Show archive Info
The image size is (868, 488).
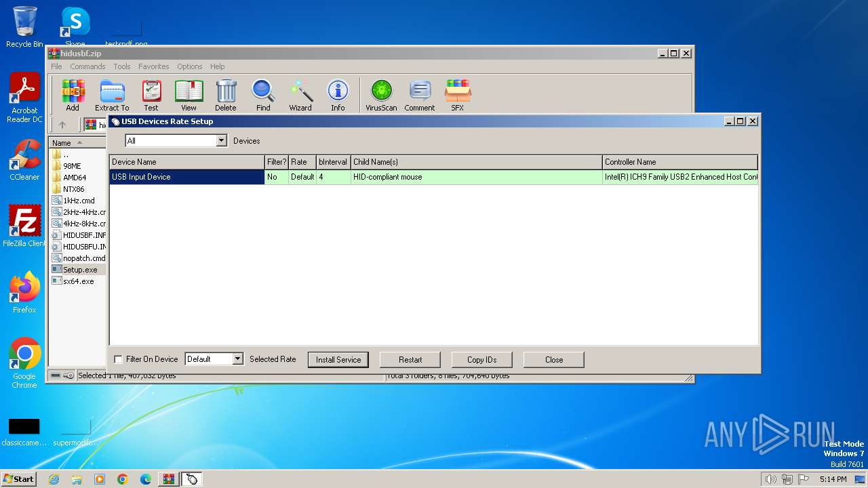click(x=338, y=95)
